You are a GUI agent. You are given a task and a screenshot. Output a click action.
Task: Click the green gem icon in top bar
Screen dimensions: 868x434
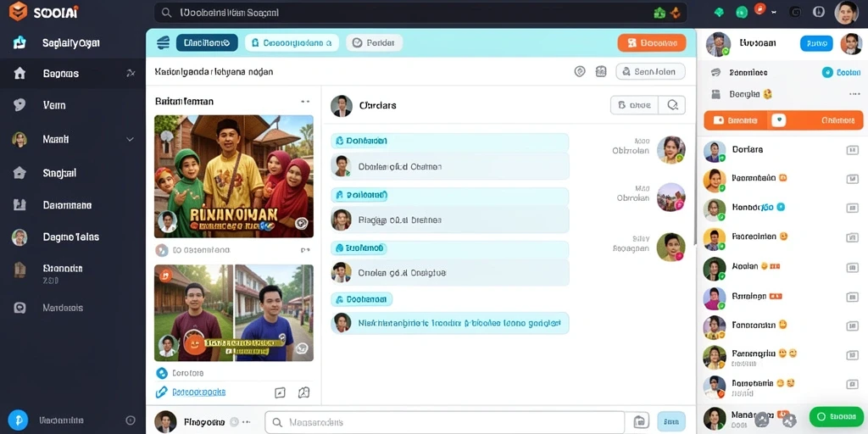coord(719,12)
